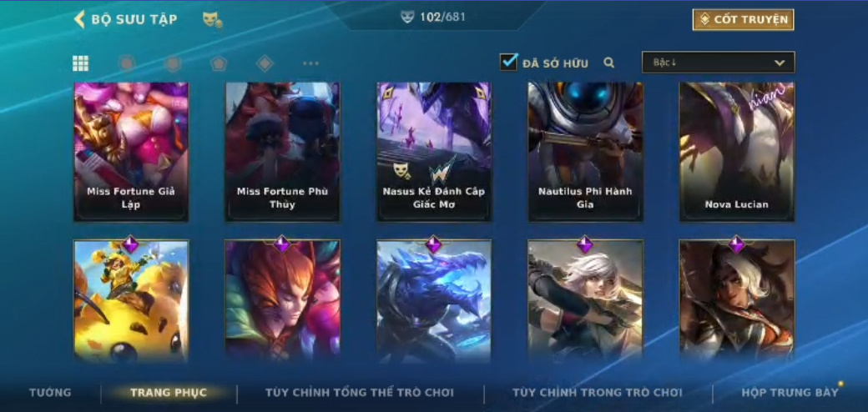
Task: Open the gold masks icon beside Bộ Sưu Tập
Action: (x=213, y=20)
